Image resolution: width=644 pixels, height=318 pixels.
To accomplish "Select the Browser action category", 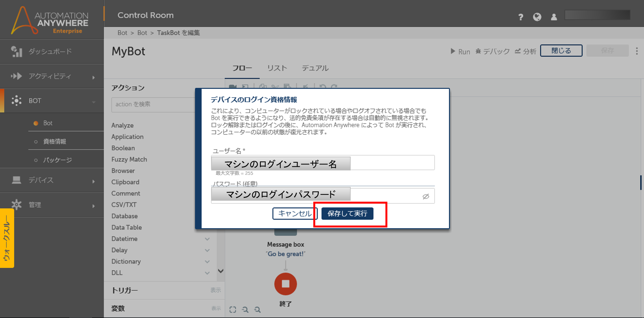I will (123, 171).
